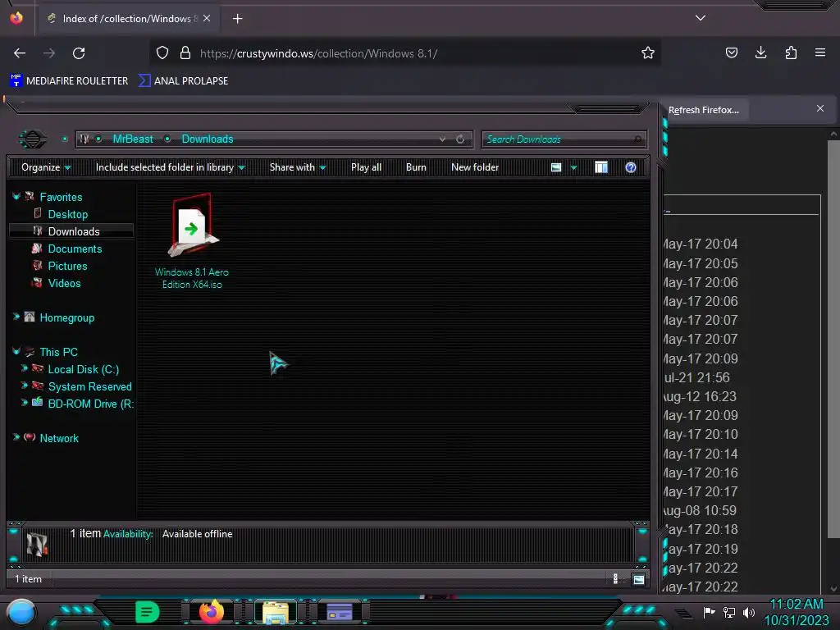Create a New folder
The width and height of the screenshot is (840, 630).
pos(475,167)
